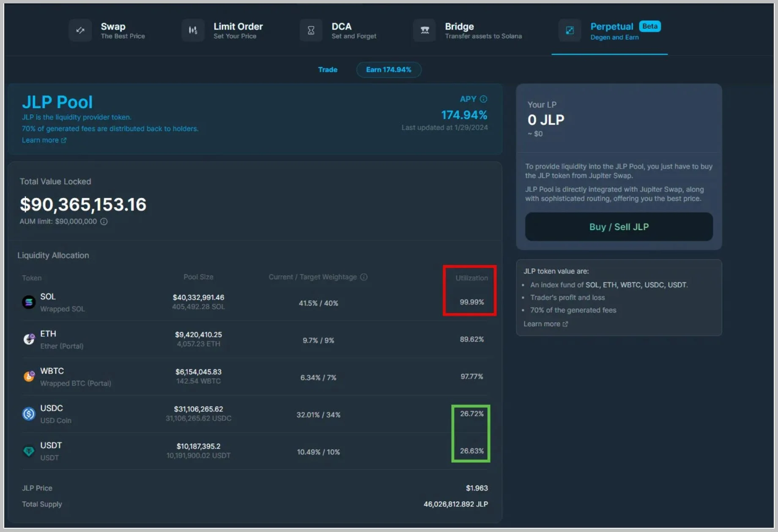The image size is (778, 532).
Task: Click the Total Value Locked amount $90,365,153.16
Action: [x=83, y=205]
